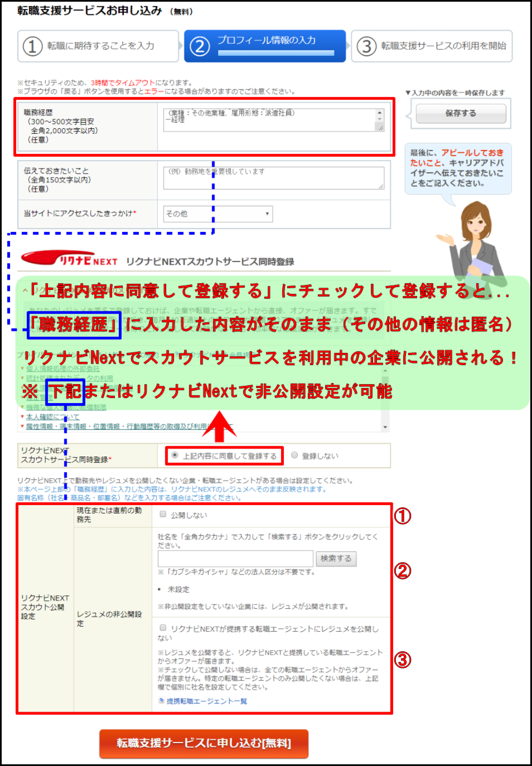
Task: Click 転職支援サービスに申し込む[無料] button
Action: coord(203,744)
